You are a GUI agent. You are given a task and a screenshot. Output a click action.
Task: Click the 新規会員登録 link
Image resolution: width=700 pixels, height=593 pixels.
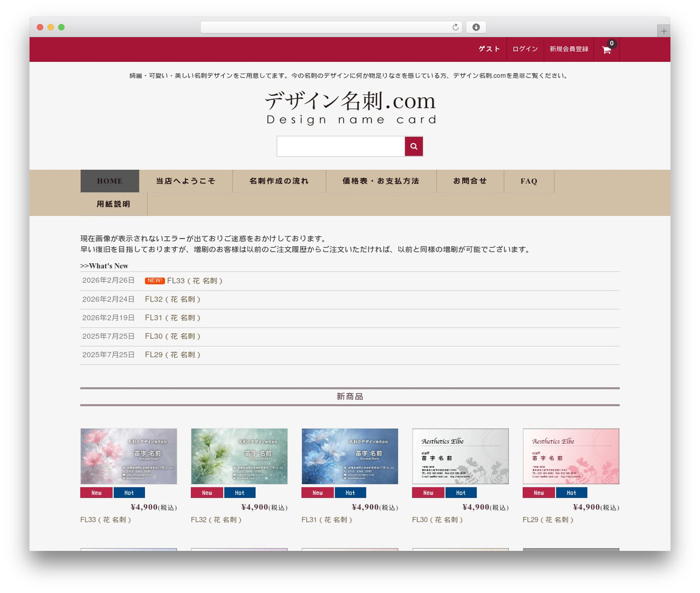pos(569,49)
